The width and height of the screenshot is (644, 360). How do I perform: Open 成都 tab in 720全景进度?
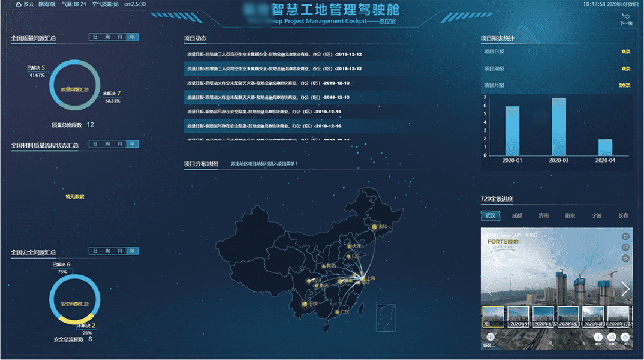[516, 215]
